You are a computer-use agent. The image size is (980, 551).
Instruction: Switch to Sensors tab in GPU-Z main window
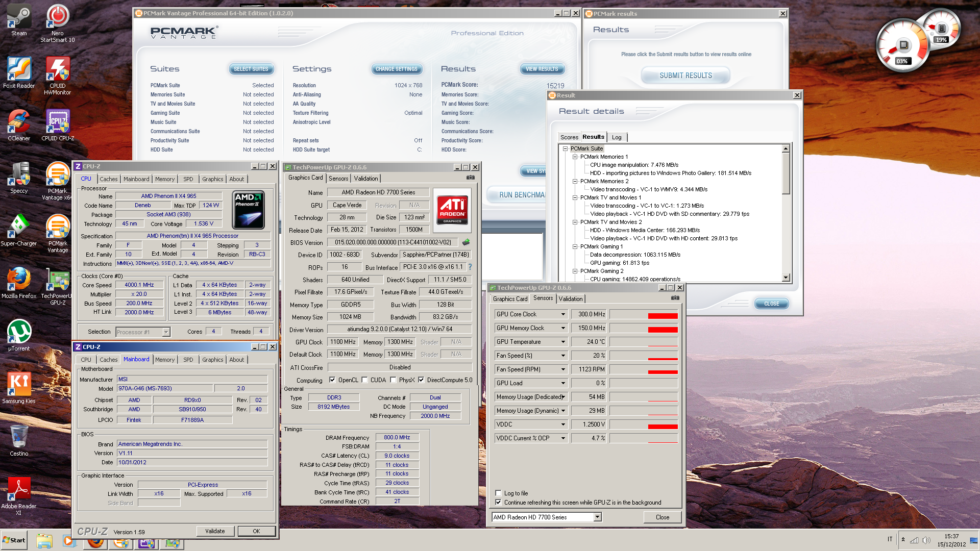pyautogui.click(x=338, y=179)
